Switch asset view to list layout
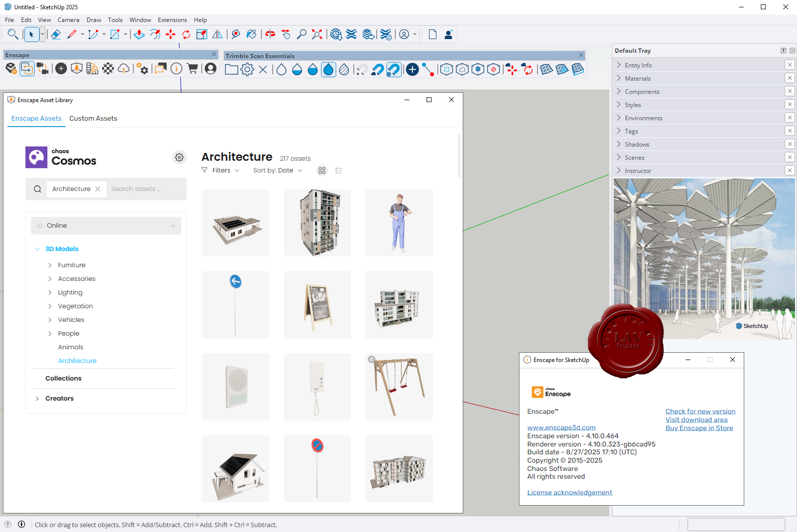 [339, 170]
